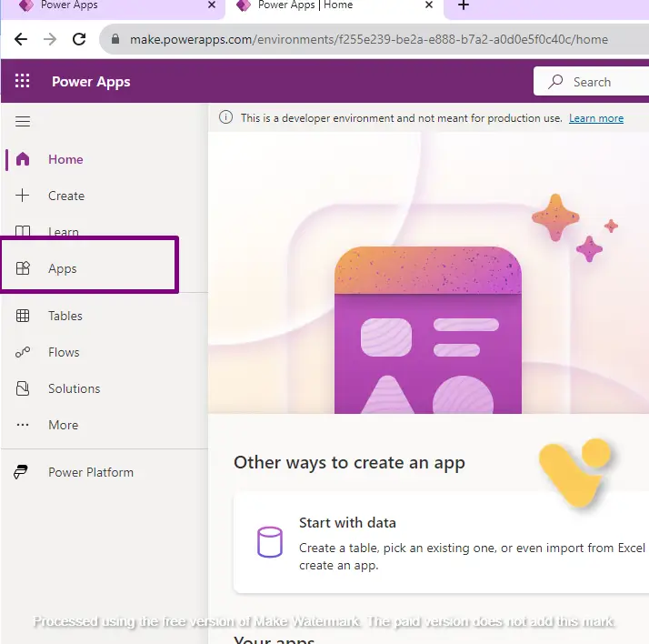649x644 pixels.
Task: Reload the page with refresh icon
Action: [x=79, y=39]
